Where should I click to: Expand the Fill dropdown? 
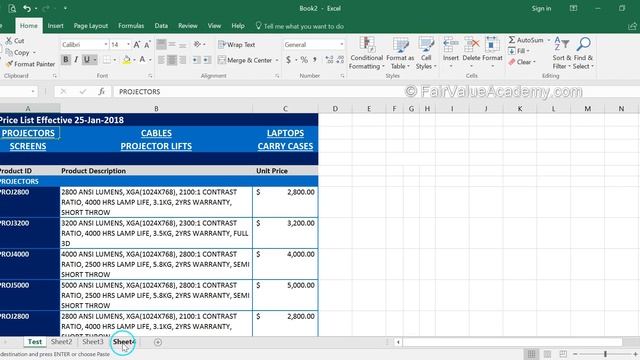[528, 51]
